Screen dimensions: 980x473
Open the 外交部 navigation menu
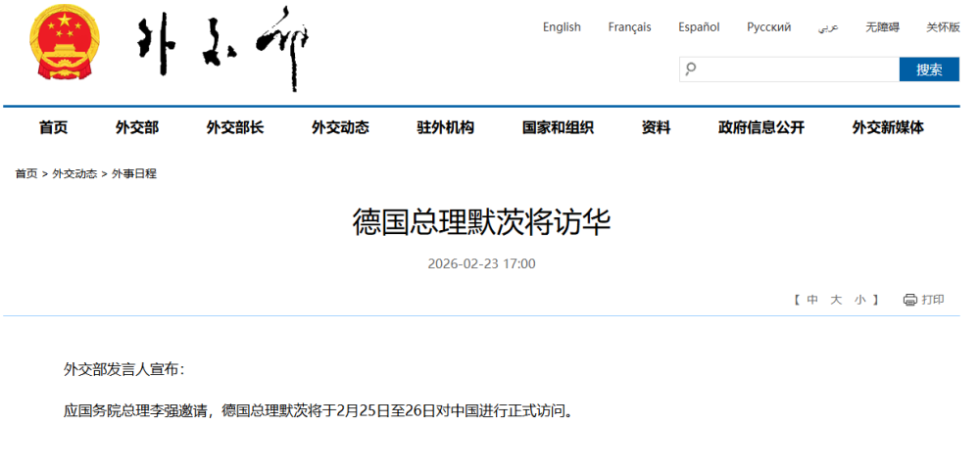pos(136,127)
